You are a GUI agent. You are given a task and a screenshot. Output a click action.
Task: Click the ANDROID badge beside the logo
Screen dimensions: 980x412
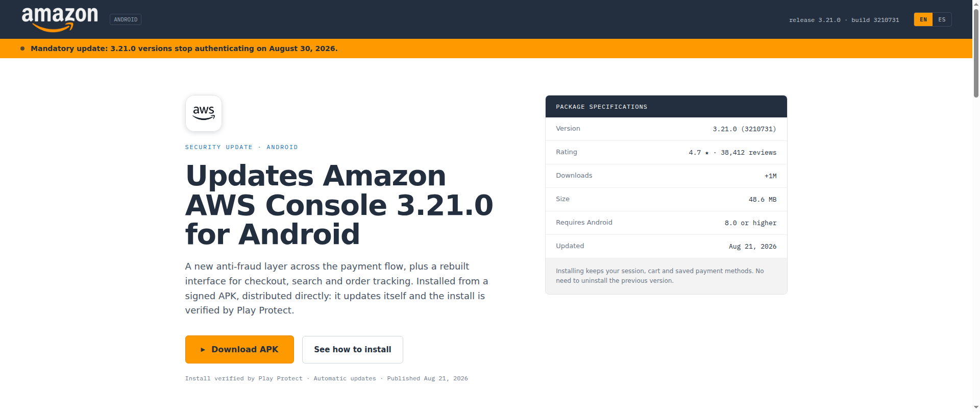coord(126,19)
